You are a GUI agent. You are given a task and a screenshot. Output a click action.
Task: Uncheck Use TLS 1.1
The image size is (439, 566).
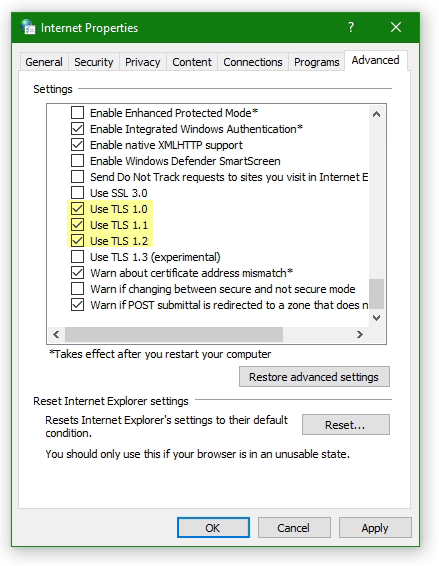(78, 225)
